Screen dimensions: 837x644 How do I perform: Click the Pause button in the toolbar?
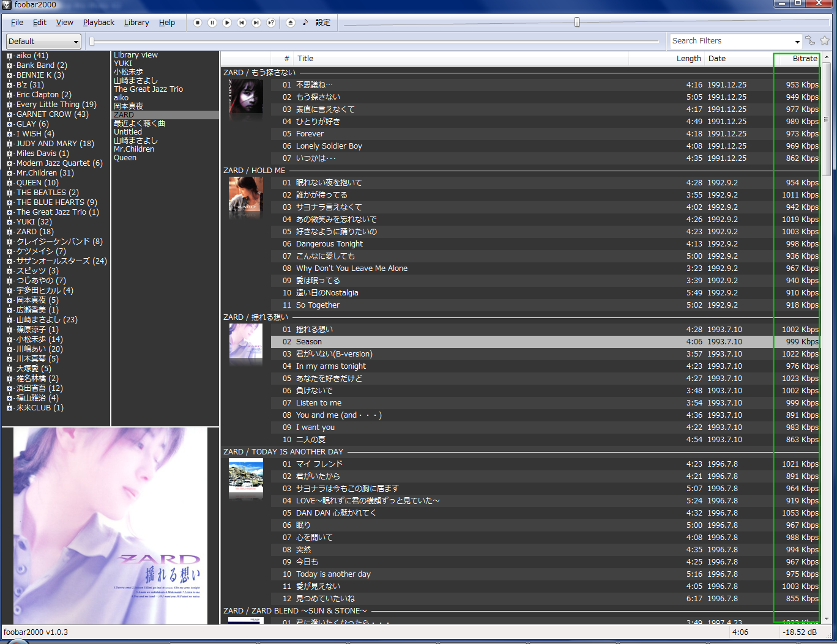212,23
